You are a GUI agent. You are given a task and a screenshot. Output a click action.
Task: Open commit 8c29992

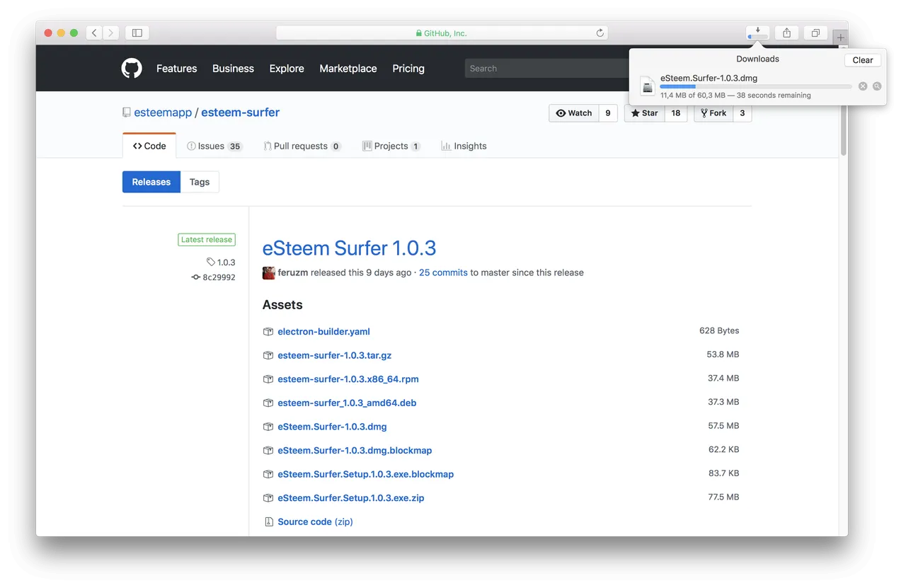coord(214,277)
